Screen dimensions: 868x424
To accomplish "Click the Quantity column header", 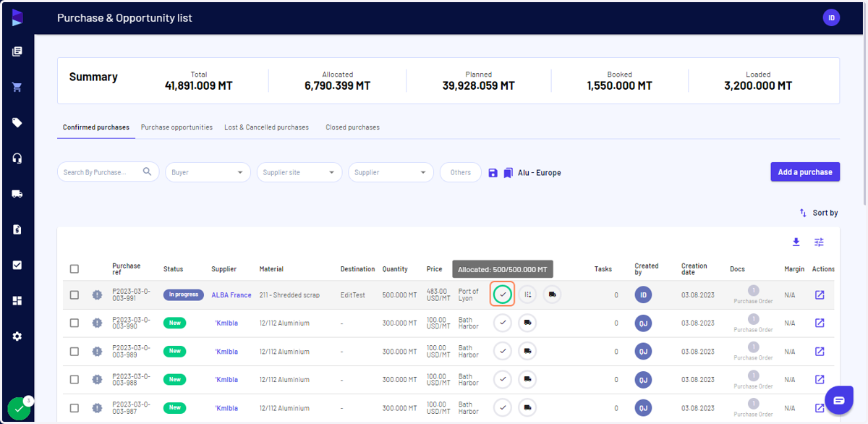I will pos(395,269).
